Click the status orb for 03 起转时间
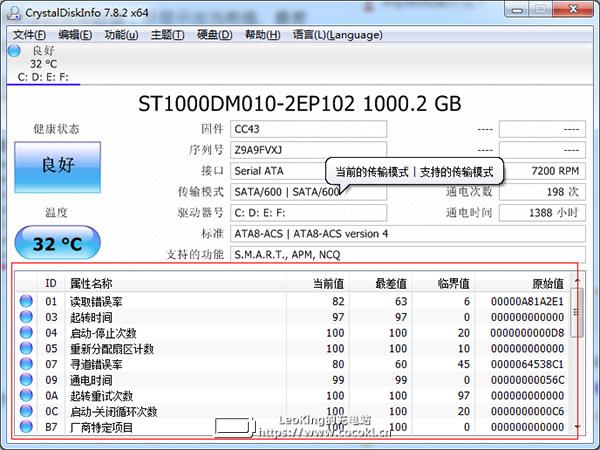 (x=26, y=317)
